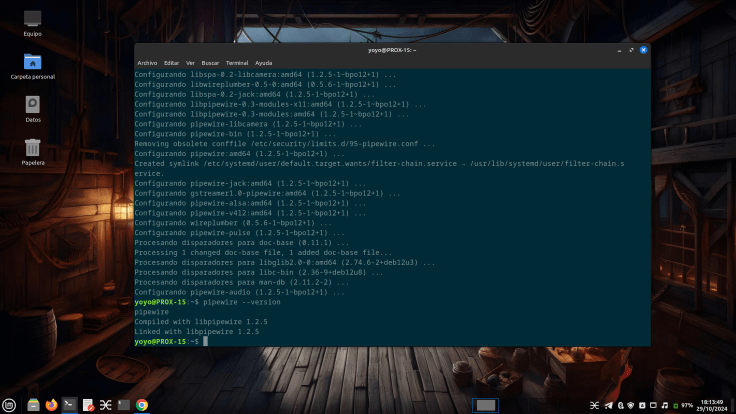Open the Papelera trash icon
The height and width of the screenshot is (414, 736).
33,149
